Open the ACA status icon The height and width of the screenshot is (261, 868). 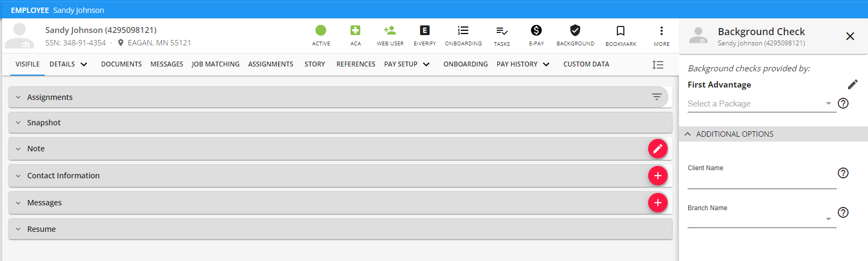(355, 31)
